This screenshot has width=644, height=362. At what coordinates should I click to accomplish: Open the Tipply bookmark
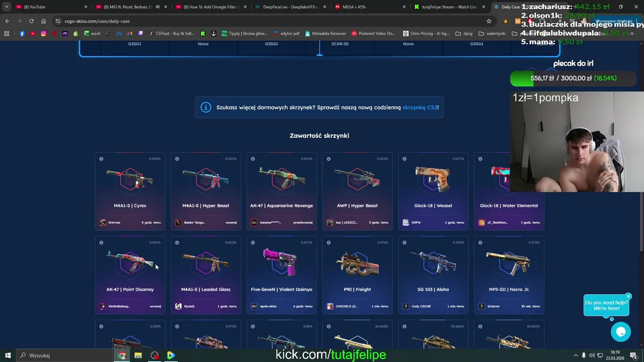245,34
